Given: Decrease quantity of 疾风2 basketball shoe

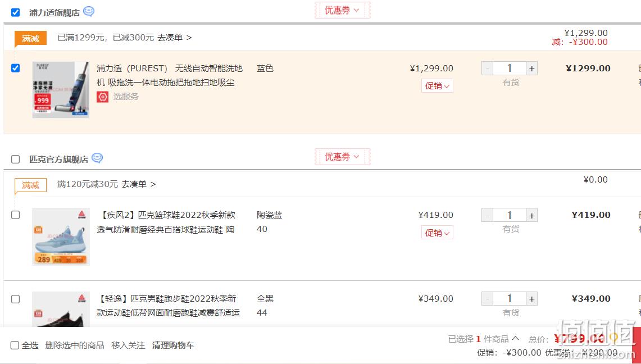Looking at the screenshot, I should coord(487,215).
